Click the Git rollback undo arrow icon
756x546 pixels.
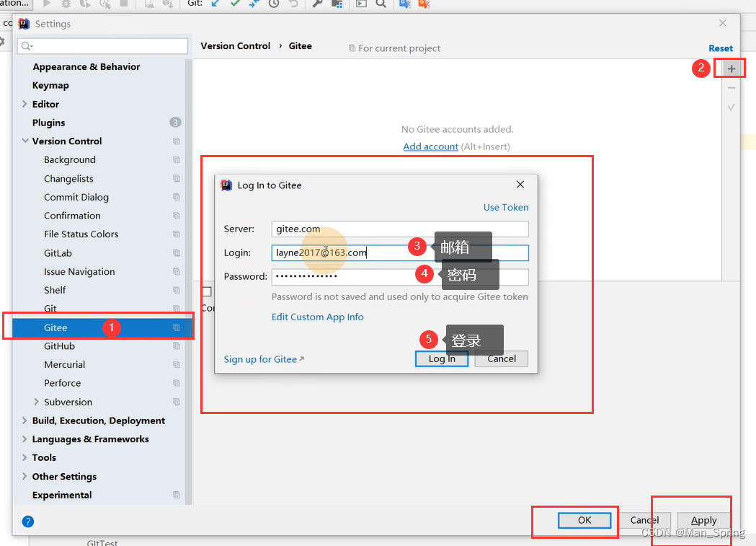293,4
